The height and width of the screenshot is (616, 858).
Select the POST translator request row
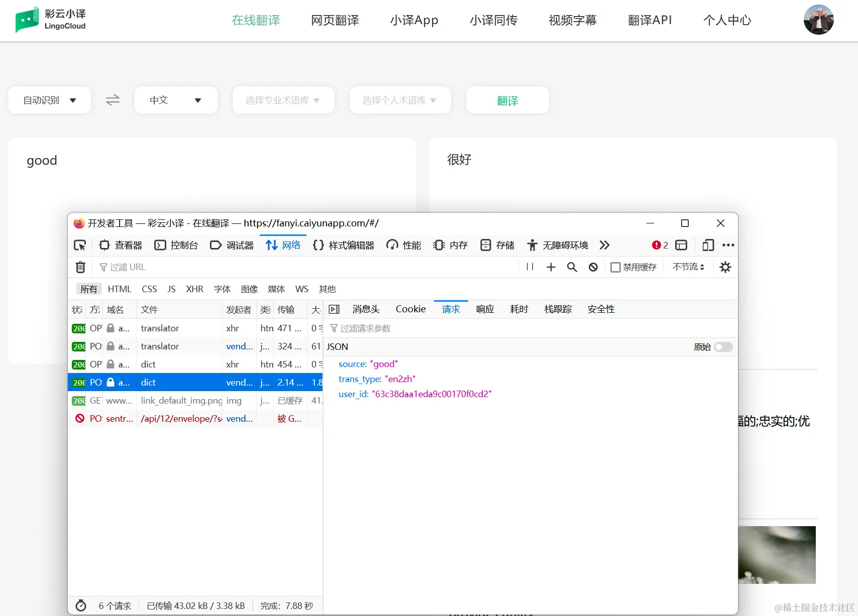pos(195,346)
